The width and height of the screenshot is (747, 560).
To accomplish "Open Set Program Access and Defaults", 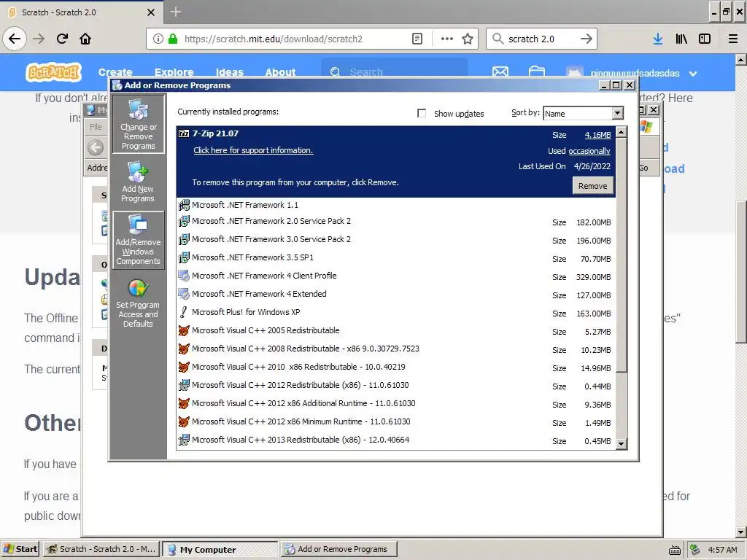I will pyautogui.click(x=138, y=303).
